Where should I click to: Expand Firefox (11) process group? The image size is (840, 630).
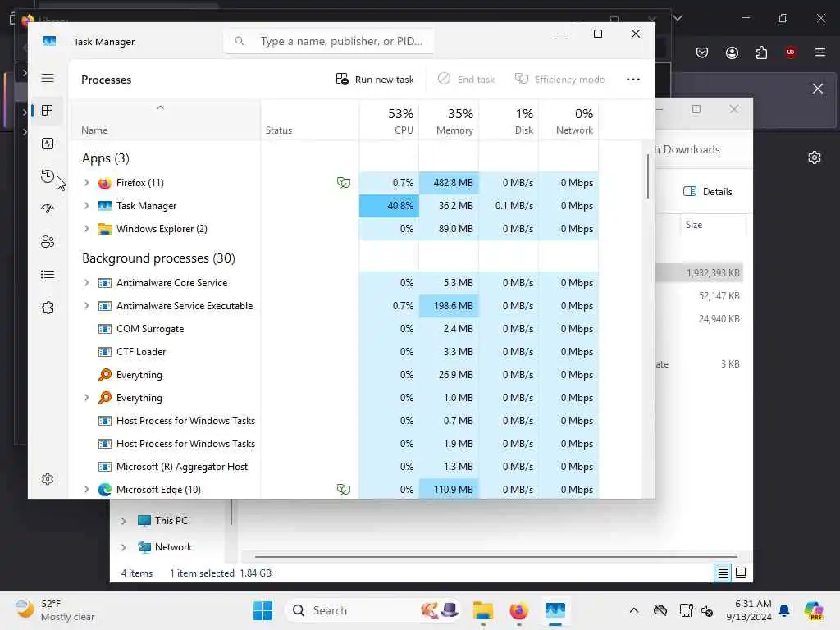tap(86, 183)
